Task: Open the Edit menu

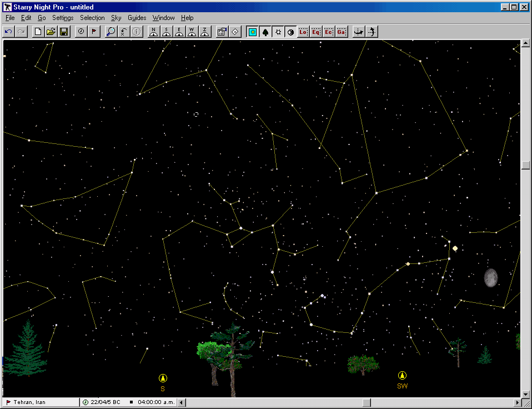Action: [26, 18]
